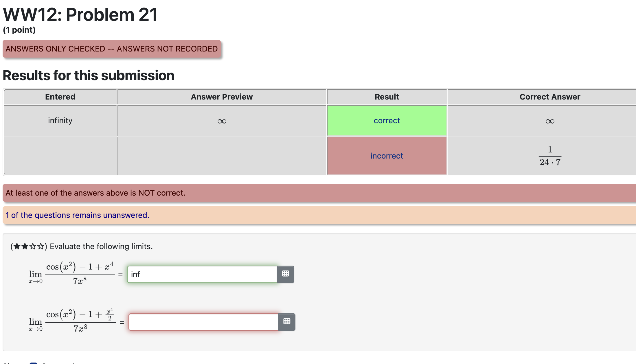Screen dimensions: 636x364
Task: Click the 'Correct Answer' column header
Action: coord(550,97)
